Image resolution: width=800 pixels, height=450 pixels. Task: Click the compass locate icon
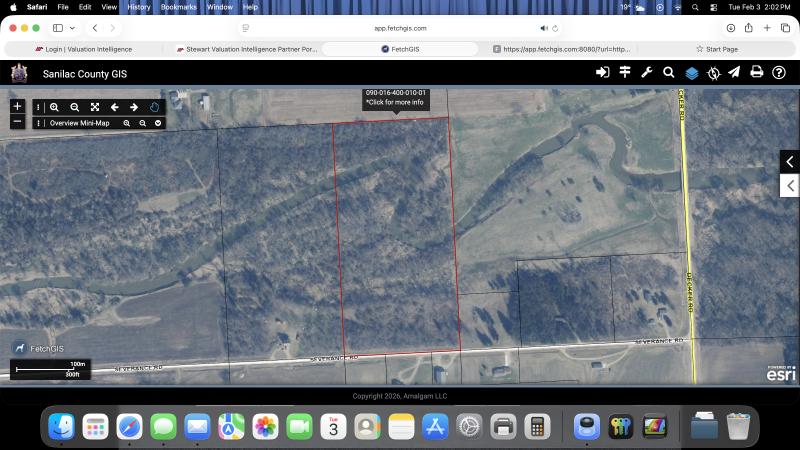click(x=713, y=73)
